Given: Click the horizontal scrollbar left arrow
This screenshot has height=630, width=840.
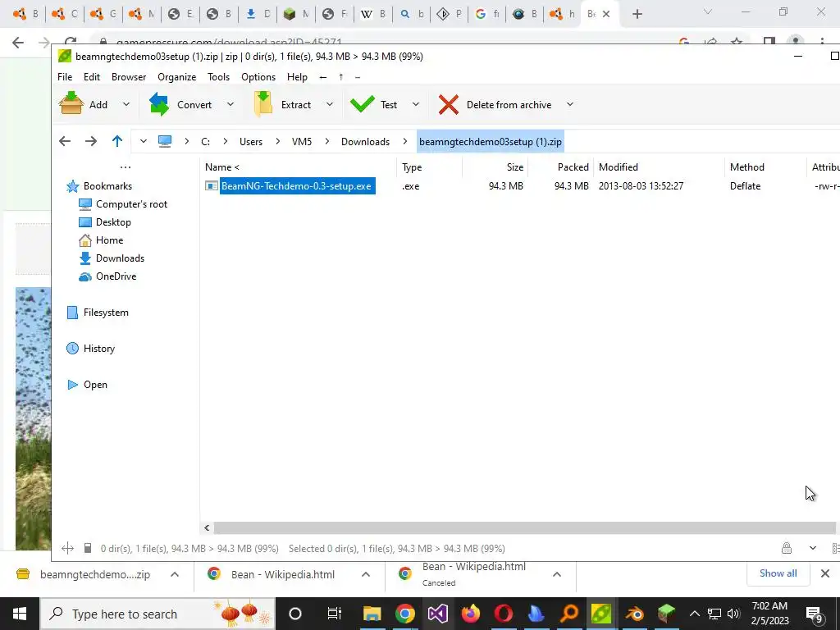Looking at the screenshot, I should 207,528.
